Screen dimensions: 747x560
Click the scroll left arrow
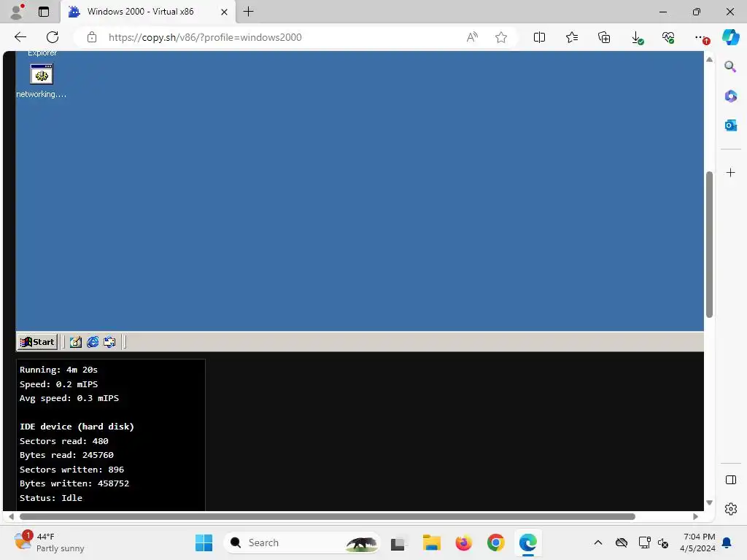pos(11,517)
